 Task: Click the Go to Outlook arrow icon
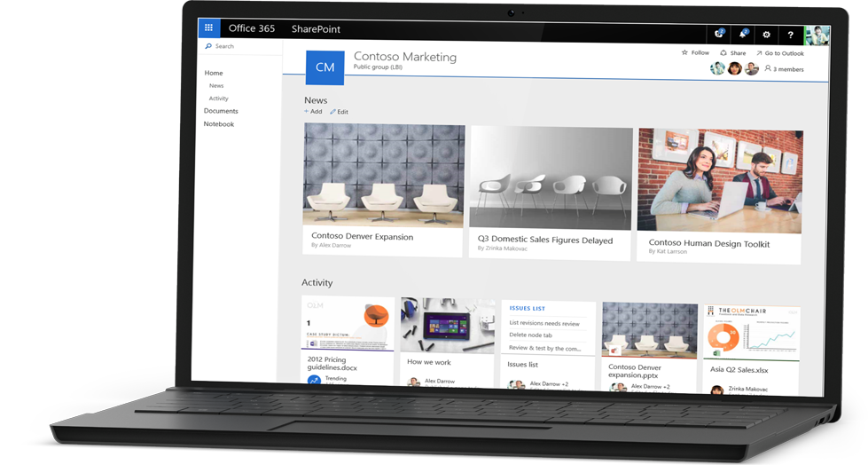click(759, 53)
